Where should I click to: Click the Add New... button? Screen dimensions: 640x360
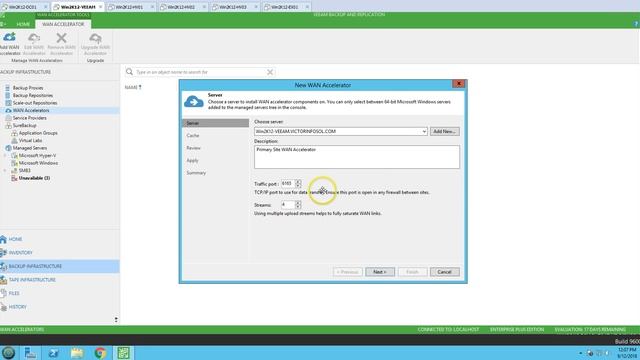click(444, 131)
